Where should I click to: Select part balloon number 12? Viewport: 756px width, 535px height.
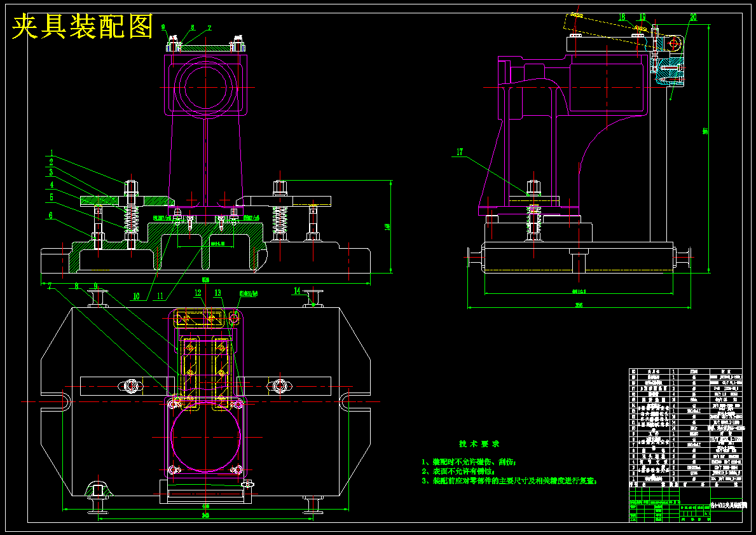click(x=198, y=293)
